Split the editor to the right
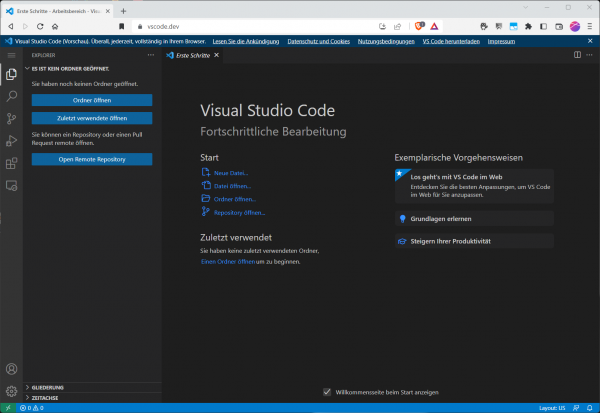This screenshot has width=600, height=413. [x=577, y=55]
